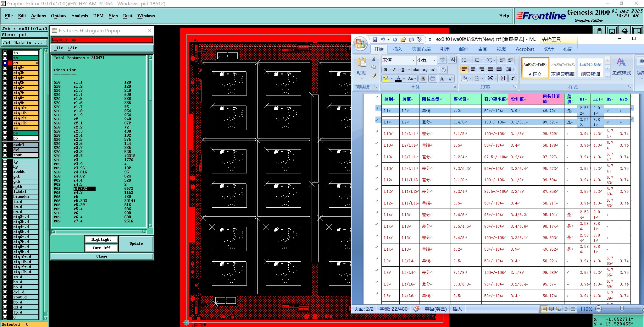Switch to Web Layout view icon
Viewport: 644px width, 327px height.
[x=558, y=309]
